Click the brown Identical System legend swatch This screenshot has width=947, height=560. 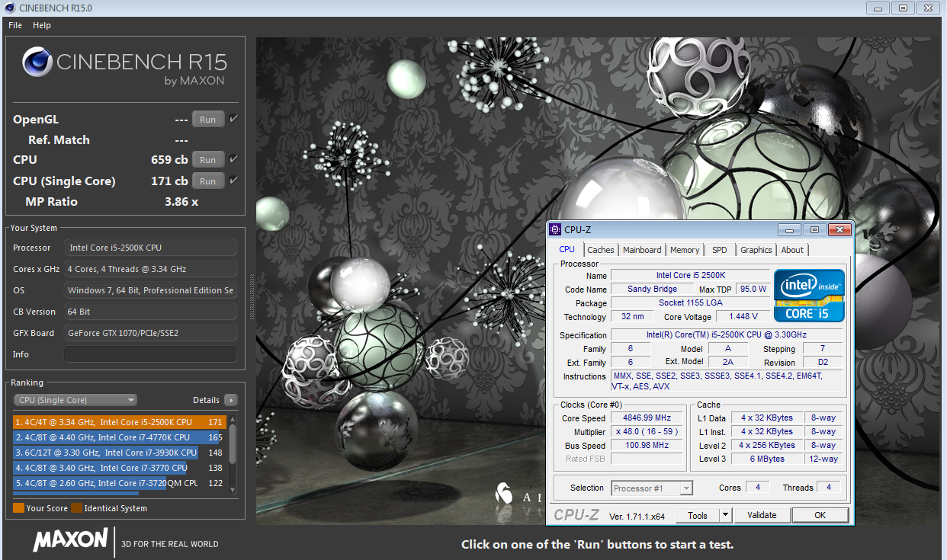76,508
